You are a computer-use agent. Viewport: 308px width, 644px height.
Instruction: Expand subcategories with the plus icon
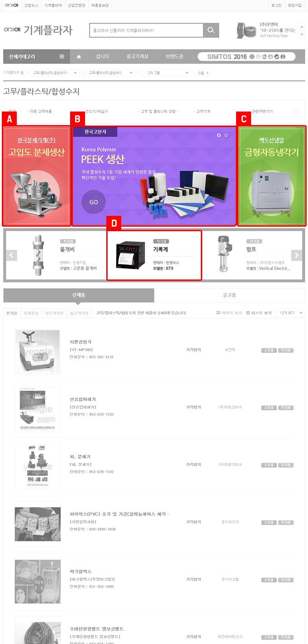(296, 112)
